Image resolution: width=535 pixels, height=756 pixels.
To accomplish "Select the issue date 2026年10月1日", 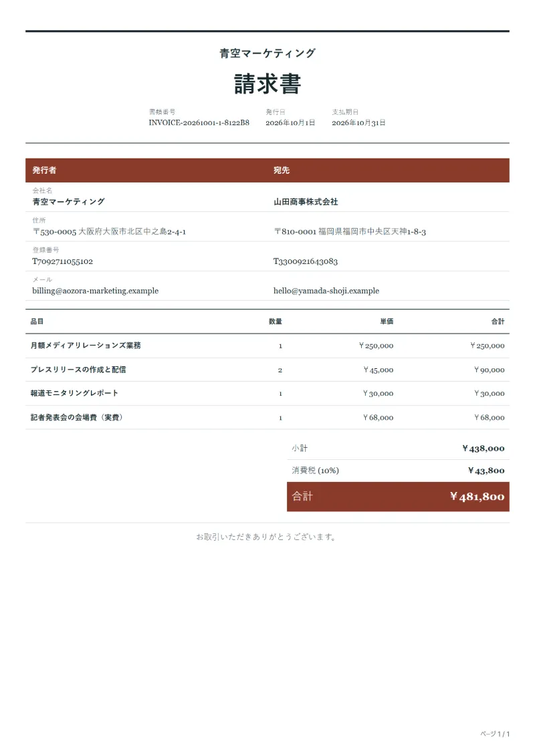I will click(290, 122).
